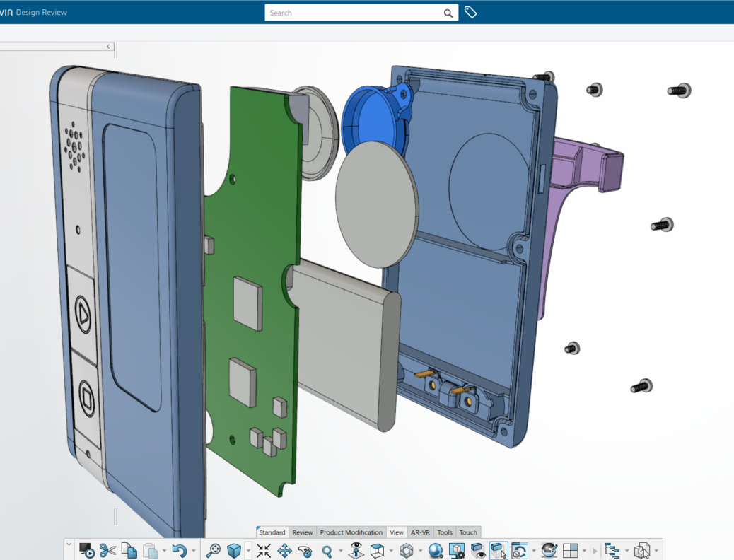Toggle the multi-view layout grid icon
This screenshot has width=734, height=560.
click(x=571, y=550)
